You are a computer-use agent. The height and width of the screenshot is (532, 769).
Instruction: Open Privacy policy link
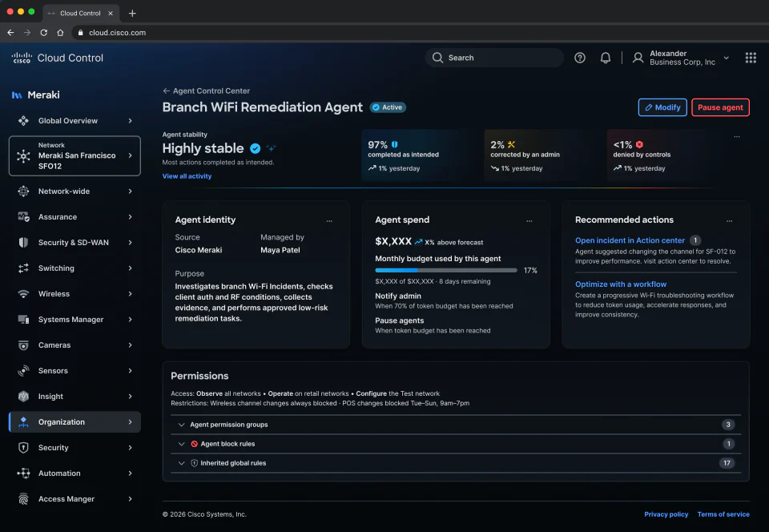click(x=666, y=514)
